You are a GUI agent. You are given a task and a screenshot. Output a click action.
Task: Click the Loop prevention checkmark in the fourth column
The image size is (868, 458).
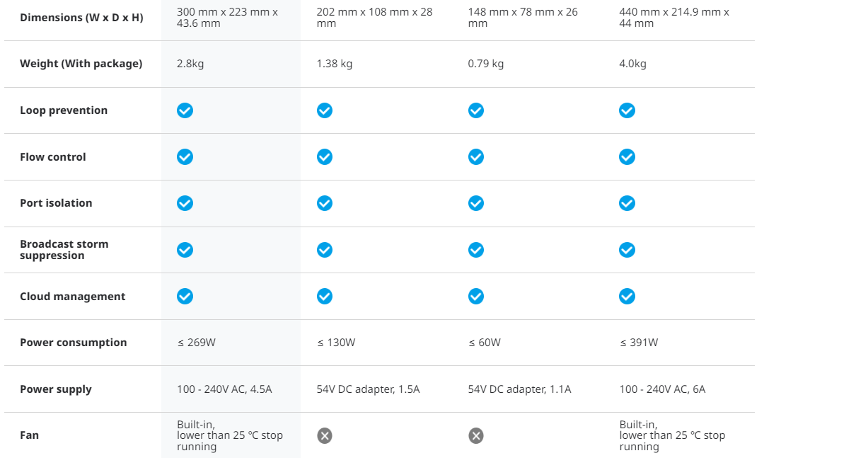(x=627, y=110)
